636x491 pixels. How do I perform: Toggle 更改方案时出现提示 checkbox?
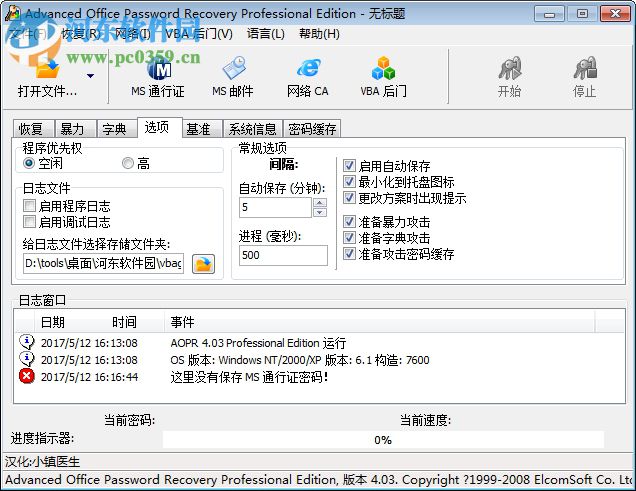(349, 197)
